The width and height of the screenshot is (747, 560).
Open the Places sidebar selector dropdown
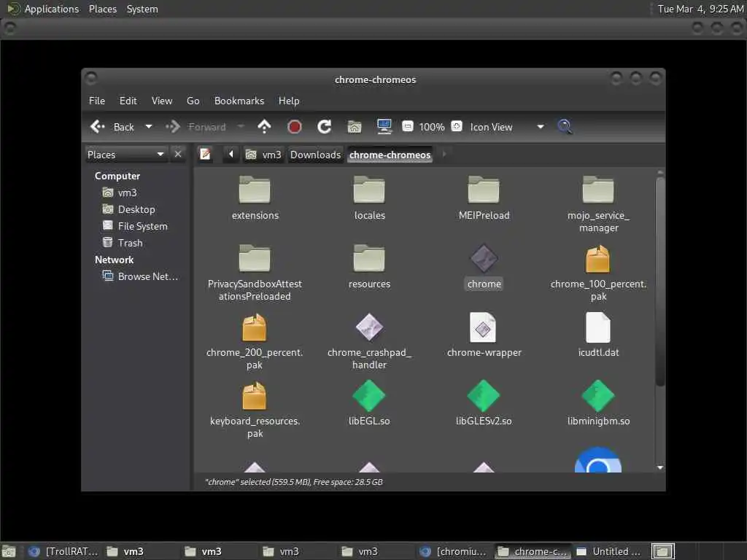pos(125,155)
